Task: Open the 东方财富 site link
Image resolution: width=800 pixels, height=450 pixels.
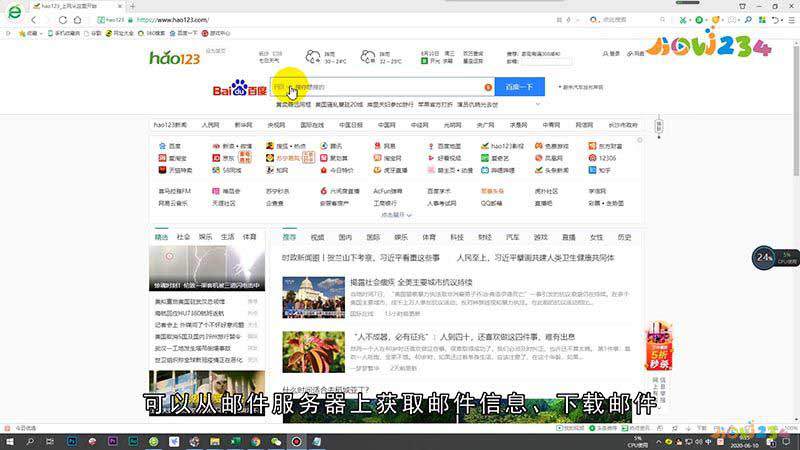Action: tap(605, 146)
